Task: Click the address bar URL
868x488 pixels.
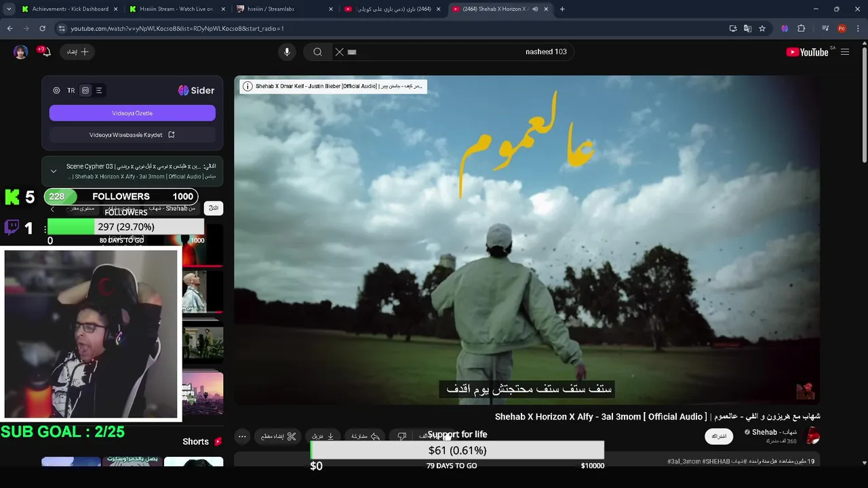Action: click(176, 28)
